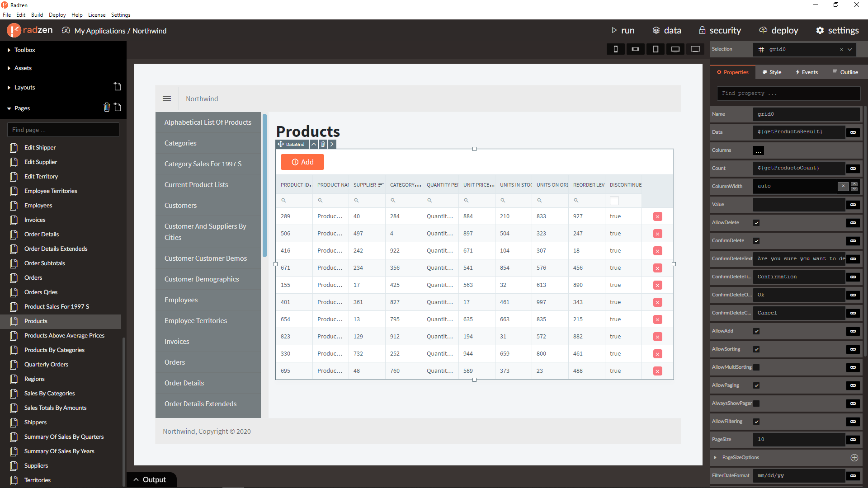Open the Build menu
868x488 pixels.
[x=37, y=14]
